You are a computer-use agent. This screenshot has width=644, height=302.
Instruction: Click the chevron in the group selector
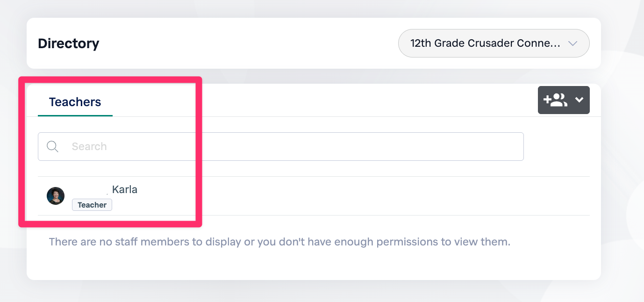tap(572, 43)
